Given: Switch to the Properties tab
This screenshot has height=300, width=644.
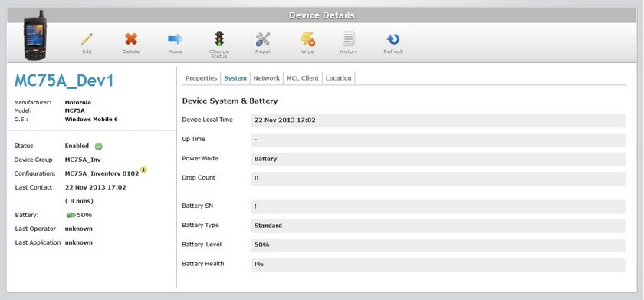Looking at the screenshot, I should tap(201, 78).
